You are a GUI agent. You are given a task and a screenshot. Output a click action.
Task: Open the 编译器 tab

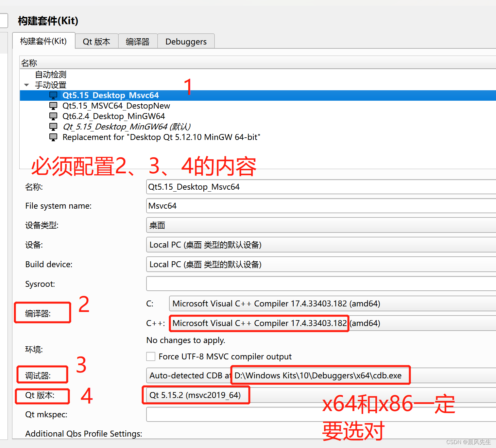pyautogui.click(x=138, y=42)
